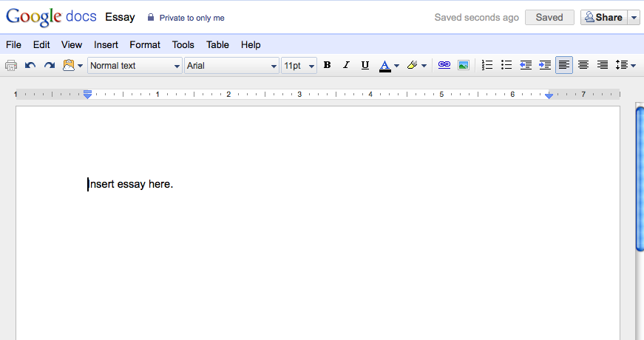Screen dimensions: 644x340
Task: Toggle italic formatting
Action: pos(346,66)
